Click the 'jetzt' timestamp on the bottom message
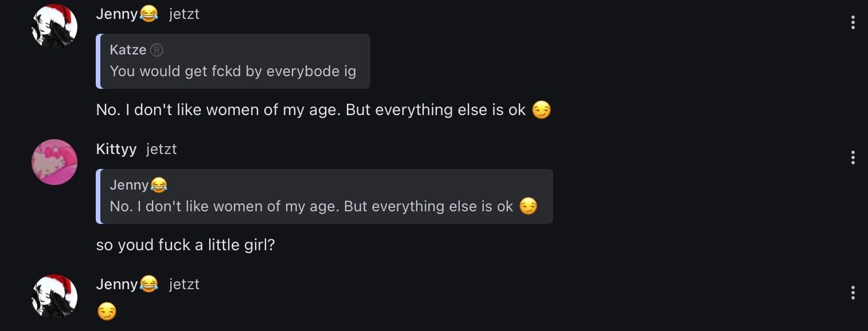868x331 pixels. click(x=184, y=285)
